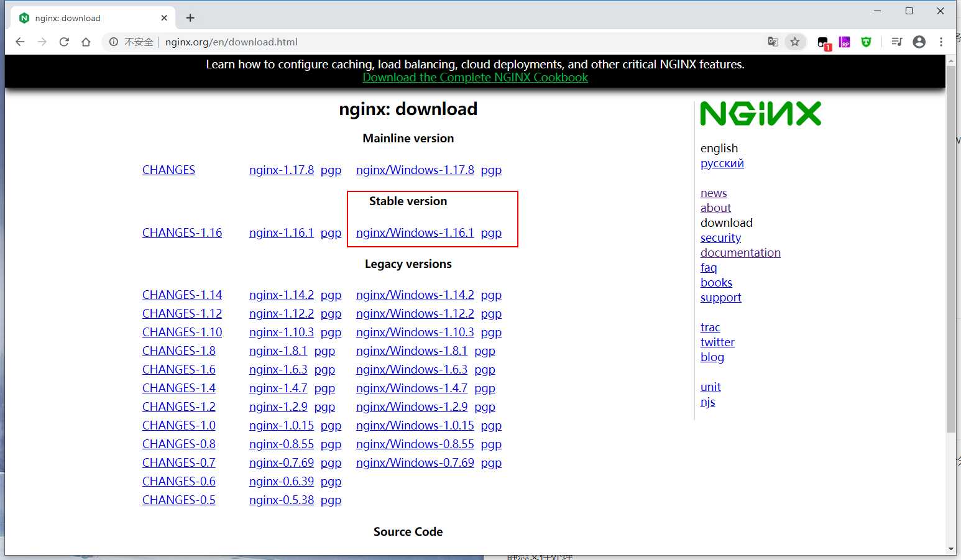Open the mainline CHANGES link

[x=168, y=170]
